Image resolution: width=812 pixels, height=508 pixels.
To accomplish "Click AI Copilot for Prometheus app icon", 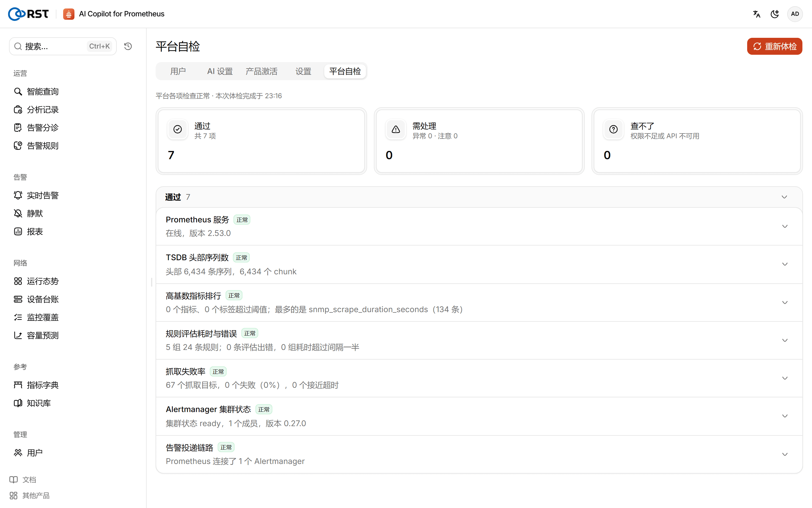I will (69, 14).
